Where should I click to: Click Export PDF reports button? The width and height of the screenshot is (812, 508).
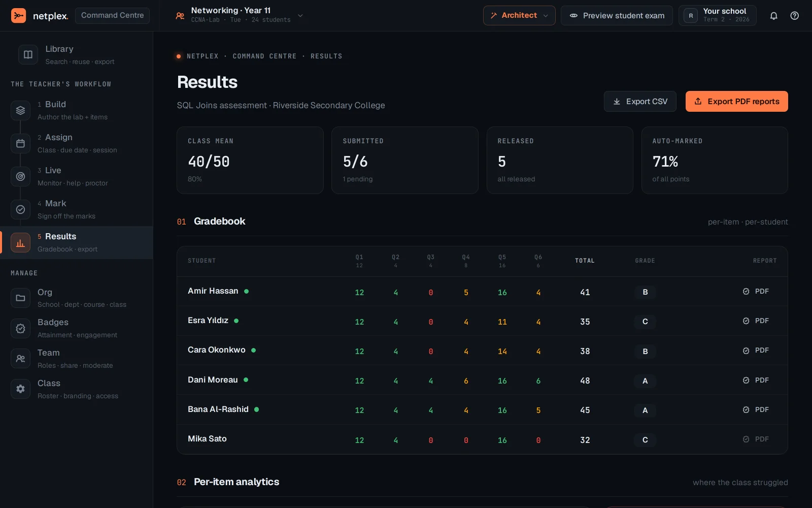coord(737,102)
